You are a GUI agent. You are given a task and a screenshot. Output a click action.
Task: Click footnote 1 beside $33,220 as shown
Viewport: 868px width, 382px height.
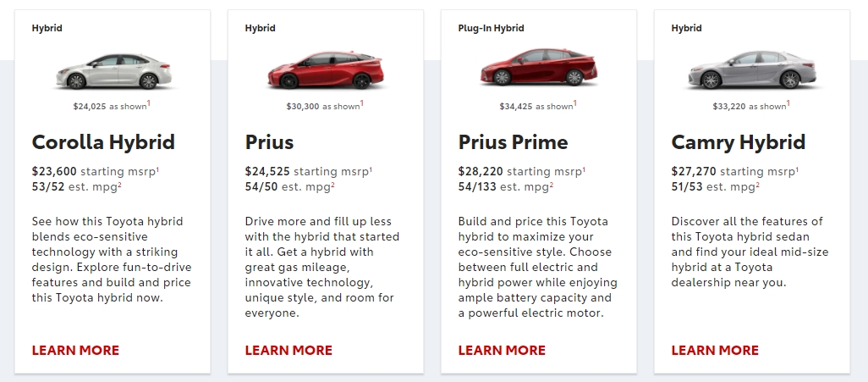788,103
